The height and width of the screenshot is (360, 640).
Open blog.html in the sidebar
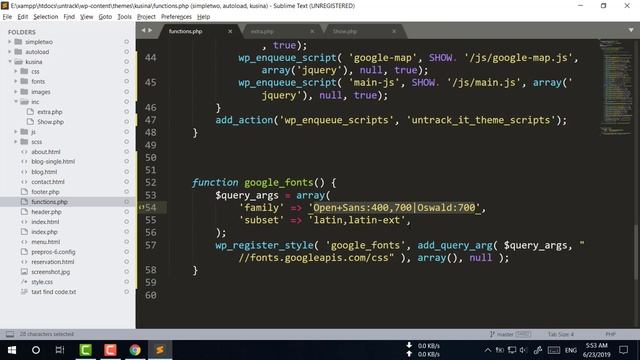tap(44, 172)
